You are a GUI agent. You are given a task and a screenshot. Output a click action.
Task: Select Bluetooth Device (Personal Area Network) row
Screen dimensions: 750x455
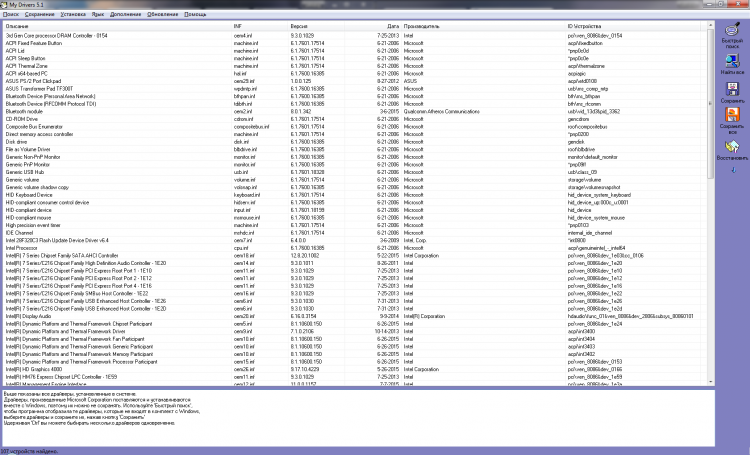[x=354, y=96]
